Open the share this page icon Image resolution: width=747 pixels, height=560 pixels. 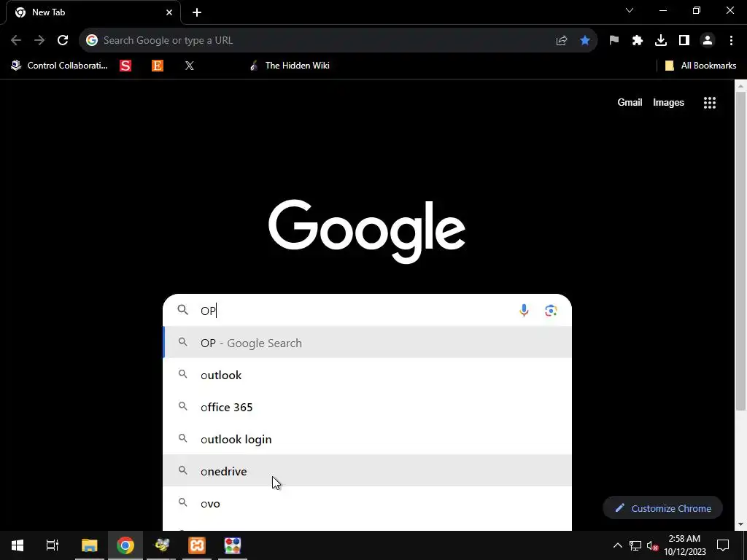[562, 41]
